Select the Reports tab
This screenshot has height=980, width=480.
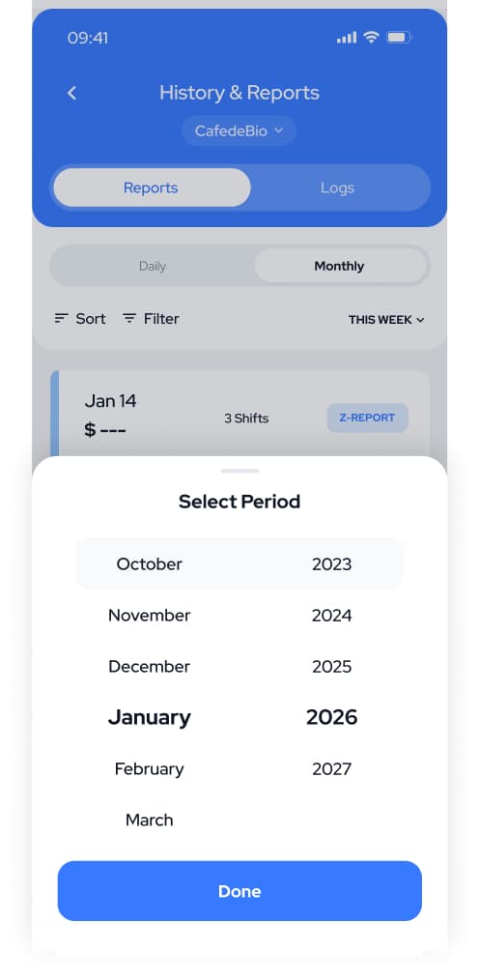pos(151,188)
